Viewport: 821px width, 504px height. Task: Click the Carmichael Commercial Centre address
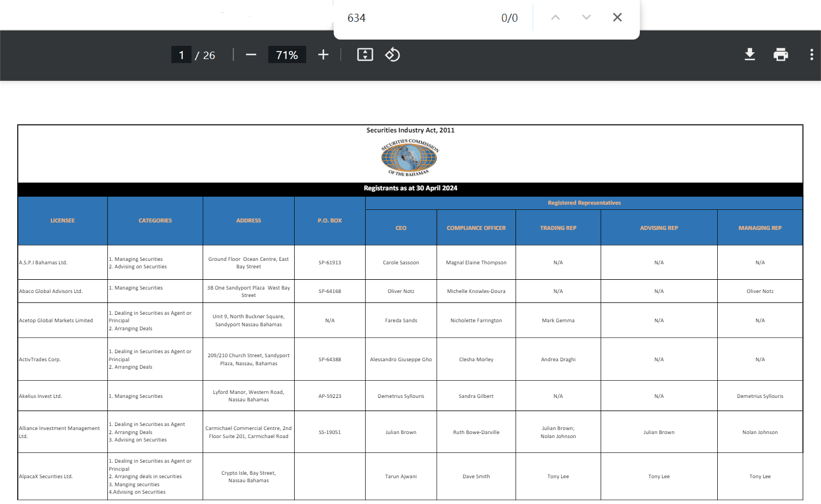click(x=249, y=432)
